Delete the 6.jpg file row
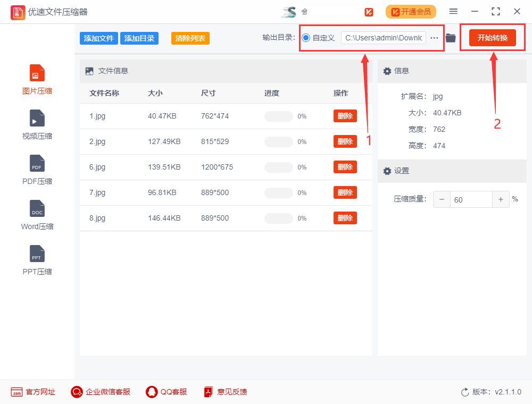Screen dimensions: 532x404 [345, 167]
